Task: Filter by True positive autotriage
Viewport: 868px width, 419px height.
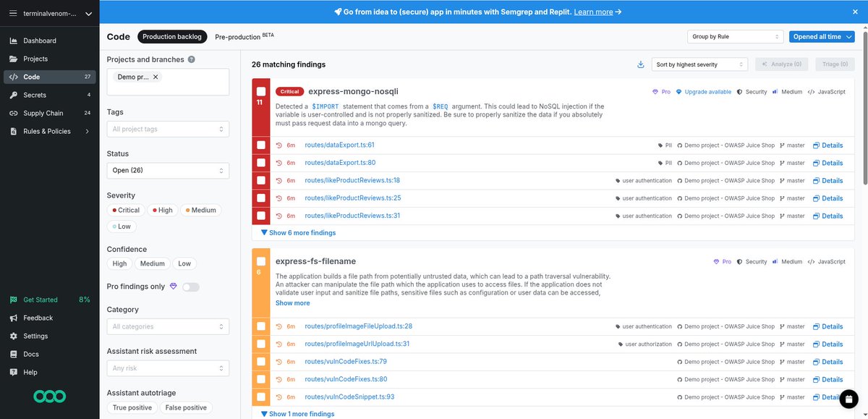Action: pos(132,407)
